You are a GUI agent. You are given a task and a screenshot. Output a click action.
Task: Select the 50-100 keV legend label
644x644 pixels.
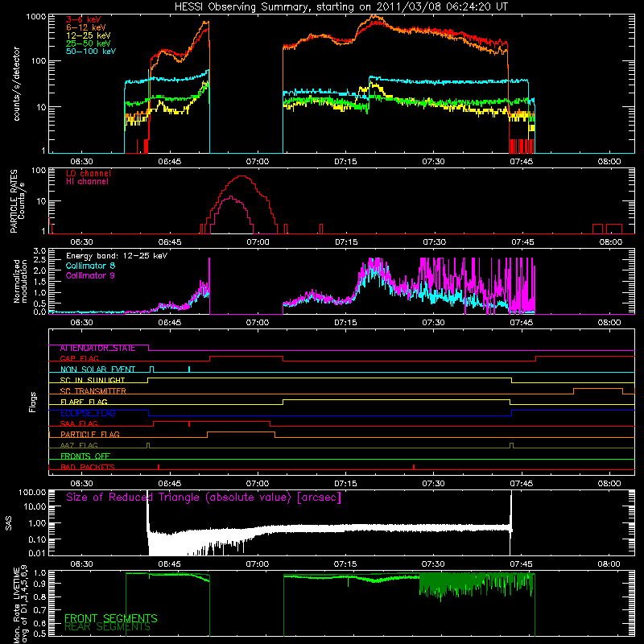click(x=91, y=52)
